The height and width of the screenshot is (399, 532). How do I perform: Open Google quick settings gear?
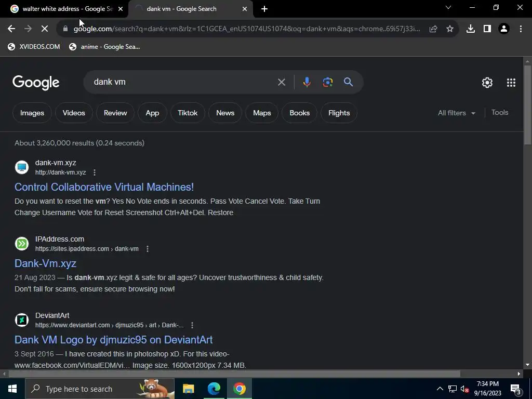[x=487, y=83]
